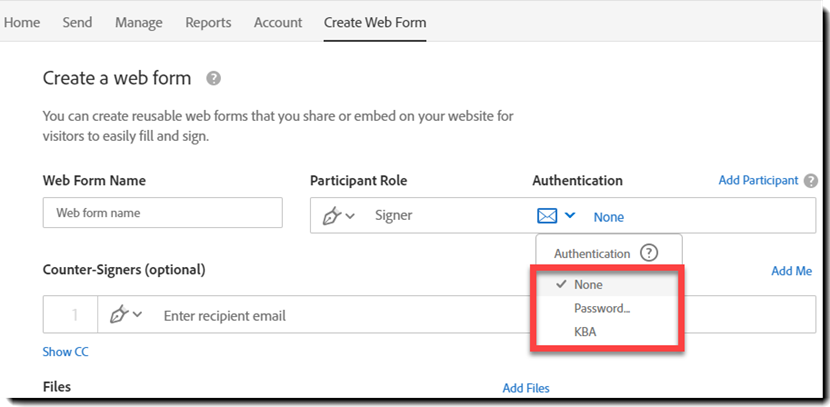Select None authentication option
Viewport: 830px width, 407px height.
pos(588,284)
